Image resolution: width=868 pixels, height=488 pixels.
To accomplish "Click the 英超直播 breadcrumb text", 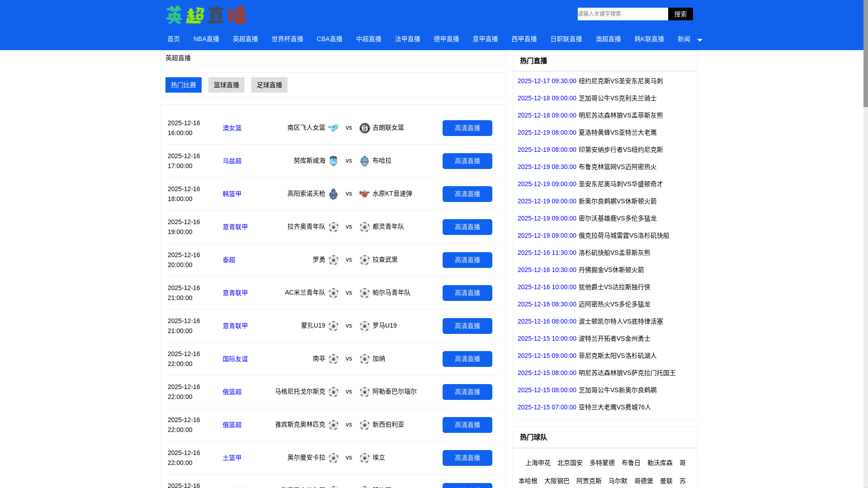I will tap(178, 58).
